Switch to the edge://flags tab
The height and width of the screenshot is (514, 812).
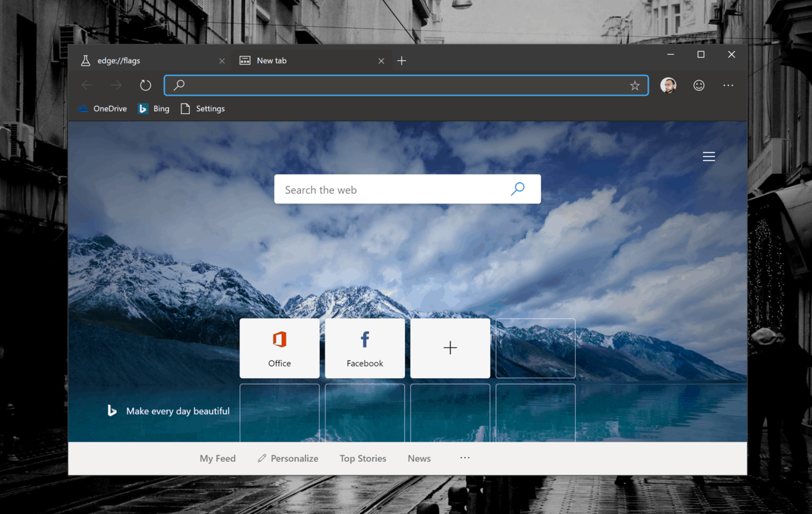[134, 61]
